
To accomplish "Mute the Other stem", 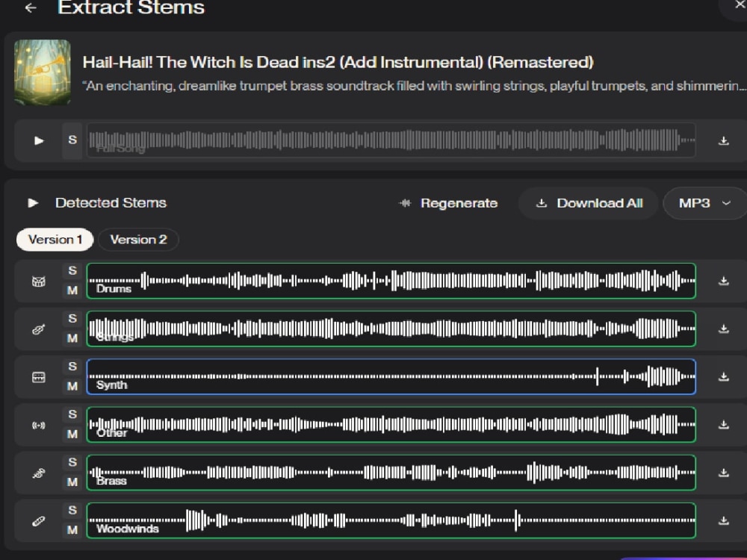I will (x=72, y=435).
